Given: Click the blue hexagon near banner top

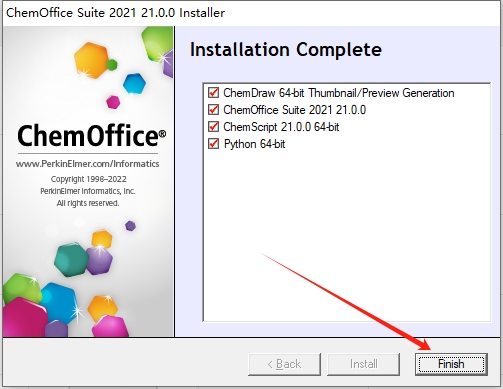Looking at the screenshot, I should click(x=134, y=83).
